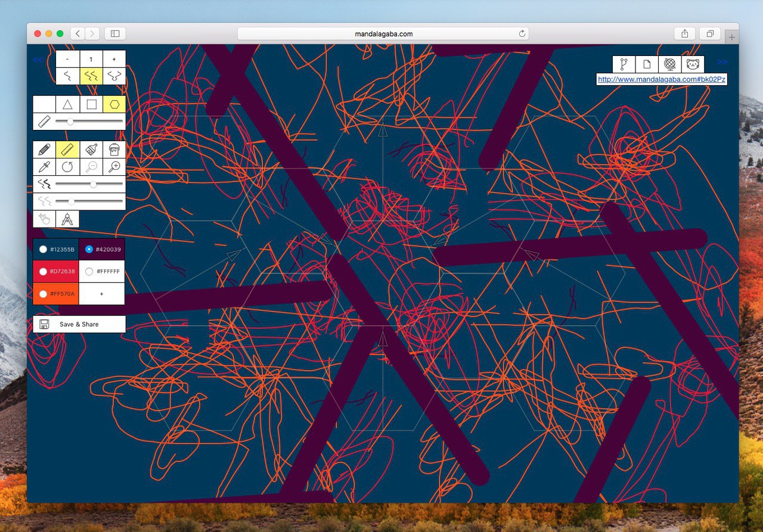Go back in Safari history
The width and height of the screenshot is (763, 532).
pos(78,34)
